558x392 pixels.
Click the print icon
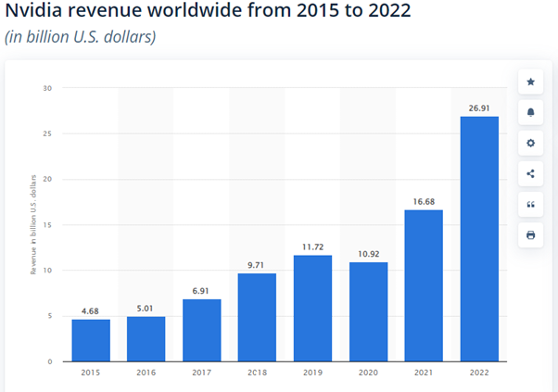[530, 235]
